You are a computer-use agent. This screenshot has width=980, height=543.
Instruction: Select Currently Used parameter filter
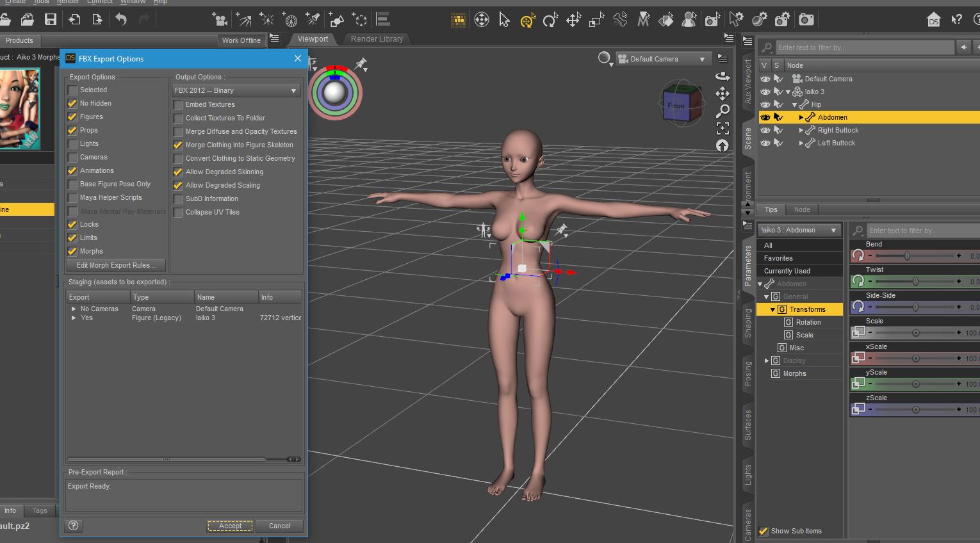(x=799, y=271)
